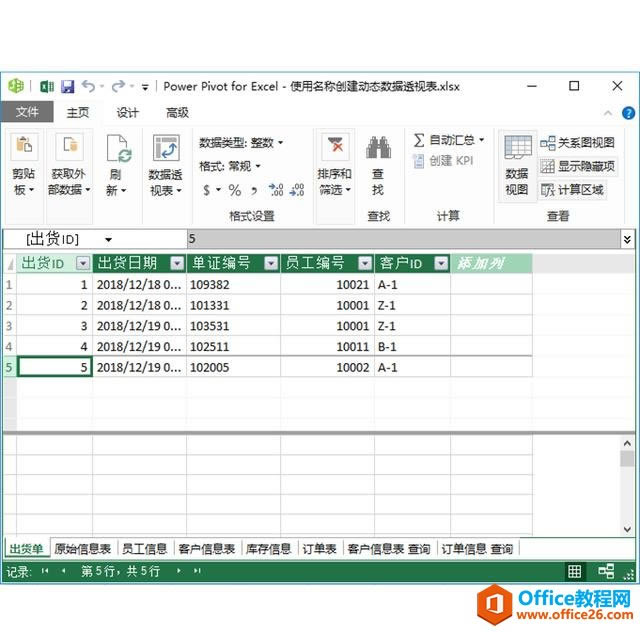
Task: Click in the formula bar showing 5
Action: tap(404, 239)
